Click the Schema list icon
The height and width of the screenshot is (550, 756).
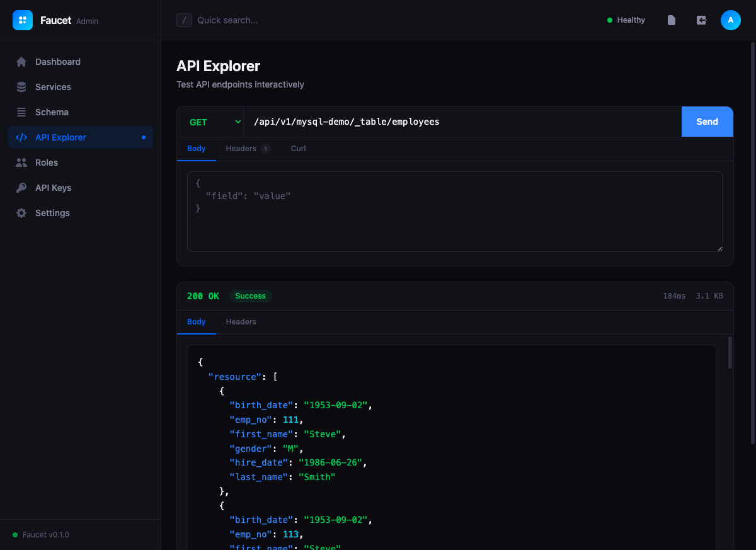21,112
